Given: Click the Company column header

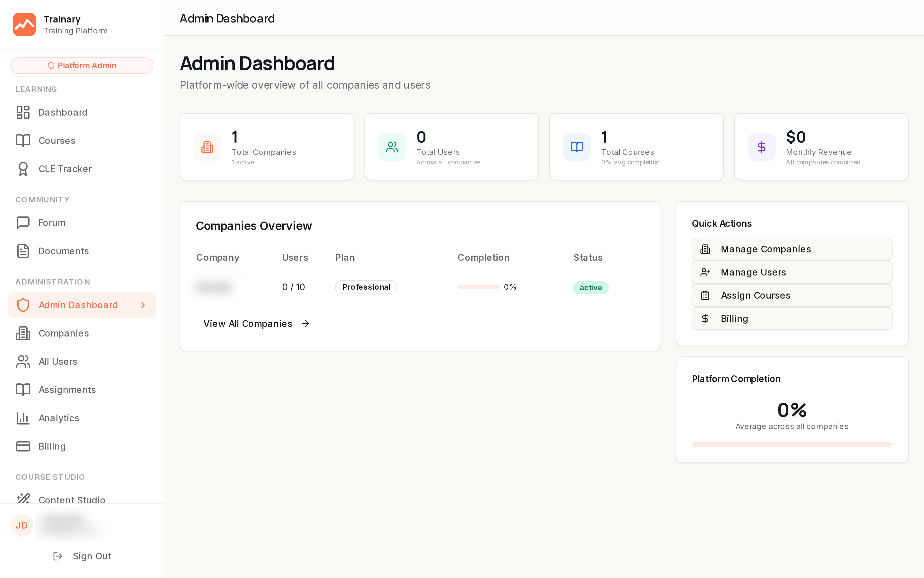Looking at the screenshot, I should click(218, 258).
